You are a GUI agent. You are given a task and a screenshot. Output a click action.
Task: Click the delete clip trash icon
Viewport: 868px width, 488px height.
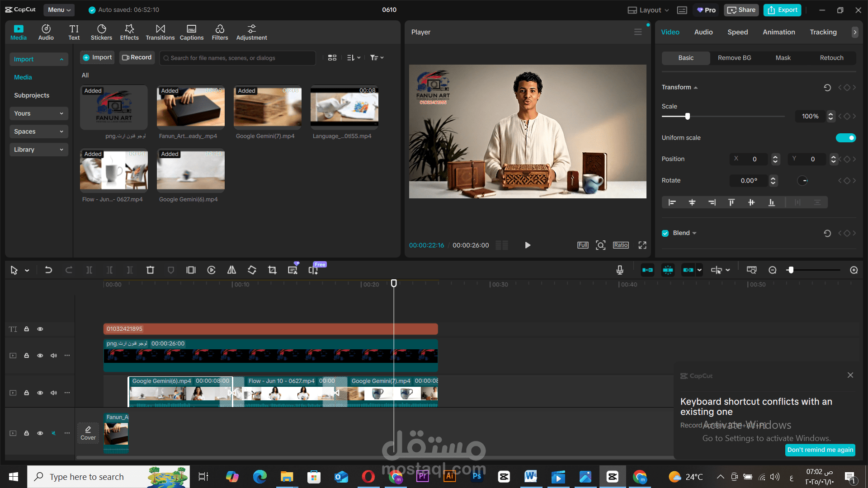click(150, 270)
